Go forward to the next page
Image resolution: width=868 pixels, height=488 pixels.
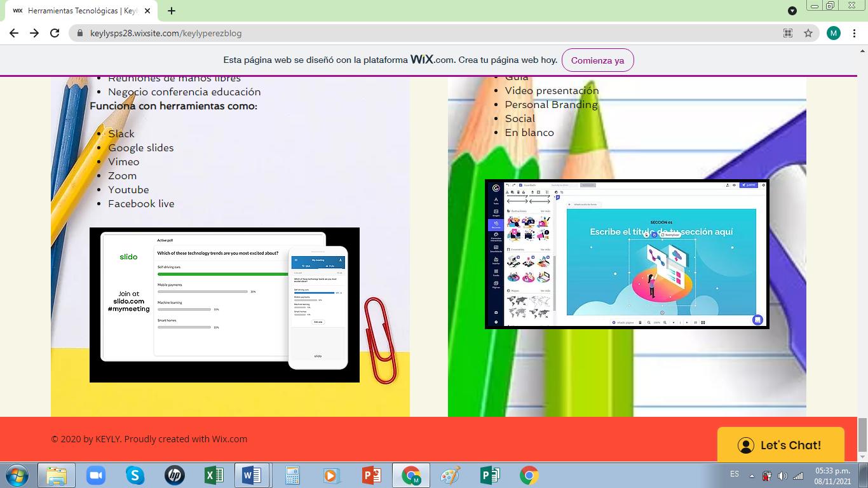pos(34,33)
